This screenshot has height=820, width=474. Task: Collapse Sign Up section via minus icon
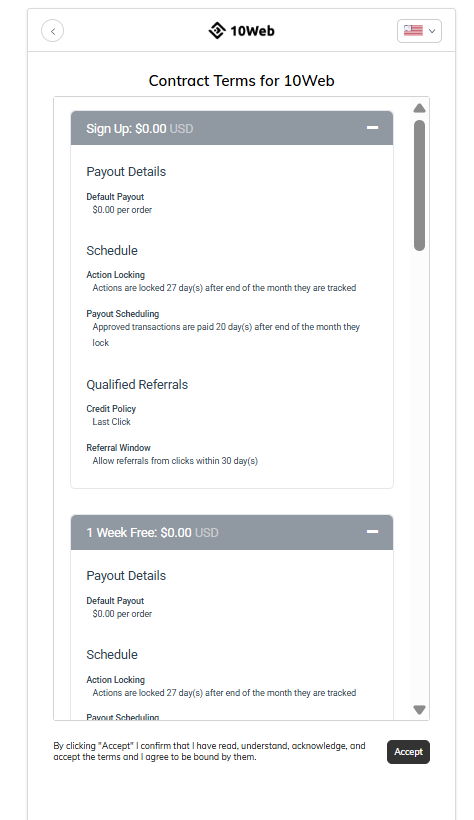[x=373, y=128]
